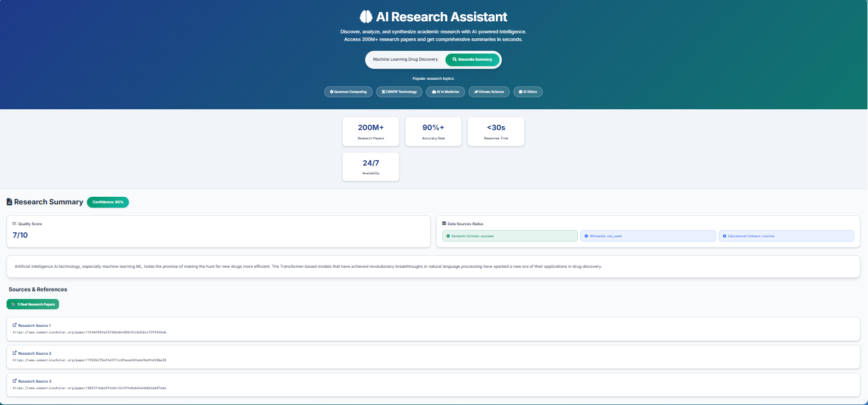Click the Data Sources Status label
Viewport: 868px width, 405px height.
(x=465, y=224)
